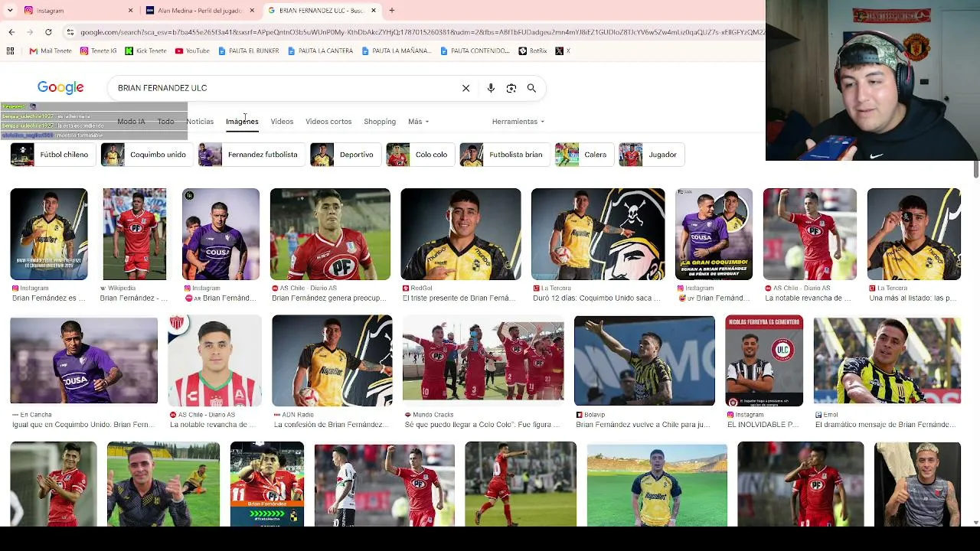
Task: Filter images by Jugador chip
Action: click(x=651, y=155)
